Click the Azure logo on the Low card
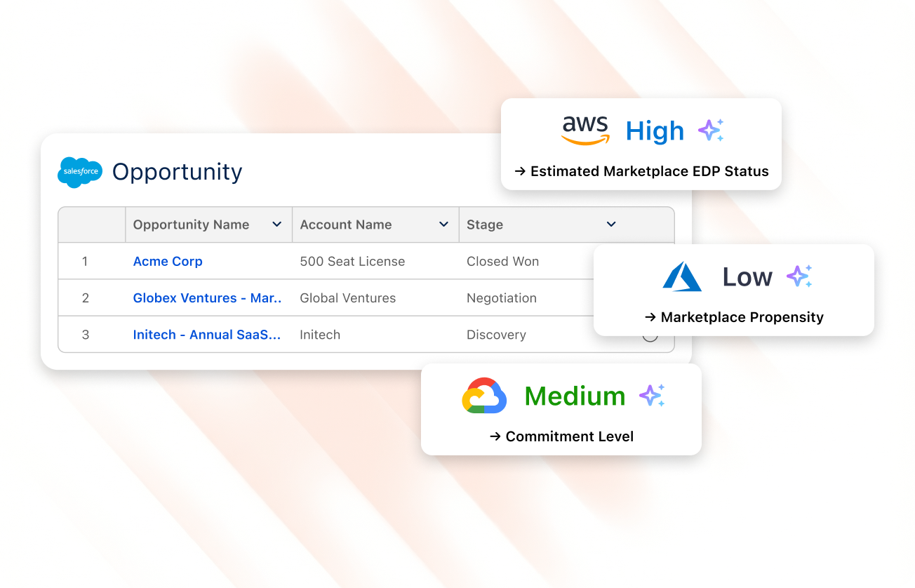 click(681, 276)
